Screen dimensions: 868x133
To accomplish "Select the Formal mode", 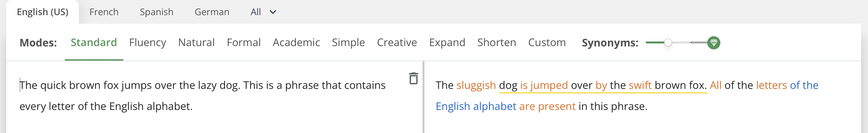I will (x=243, y=43).
